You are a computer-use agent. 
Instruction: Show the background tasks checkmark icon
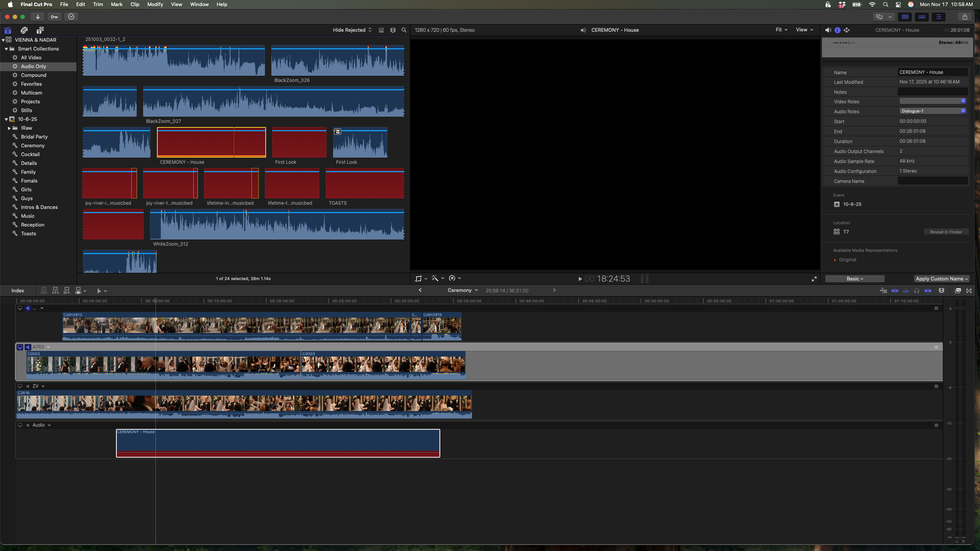pyautogui.click(x=71, y=17)
